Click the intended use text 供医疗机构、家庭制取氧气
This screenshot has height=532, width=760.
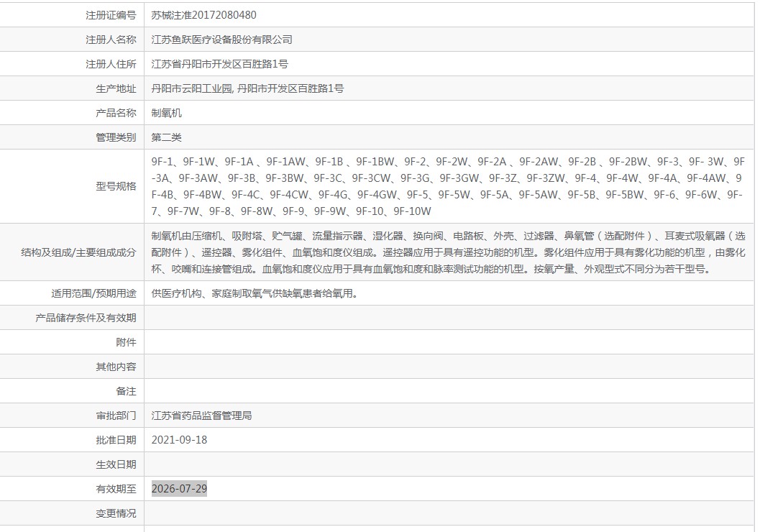[x=255, y=293]
